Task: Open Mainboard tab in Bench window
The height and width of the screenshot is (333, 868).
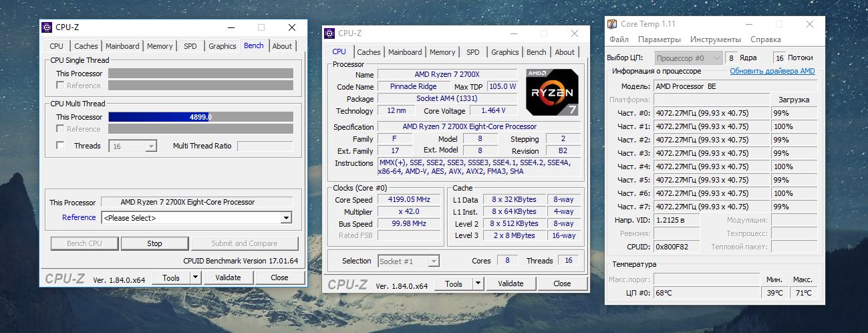Action: click(x=122, y=46)
